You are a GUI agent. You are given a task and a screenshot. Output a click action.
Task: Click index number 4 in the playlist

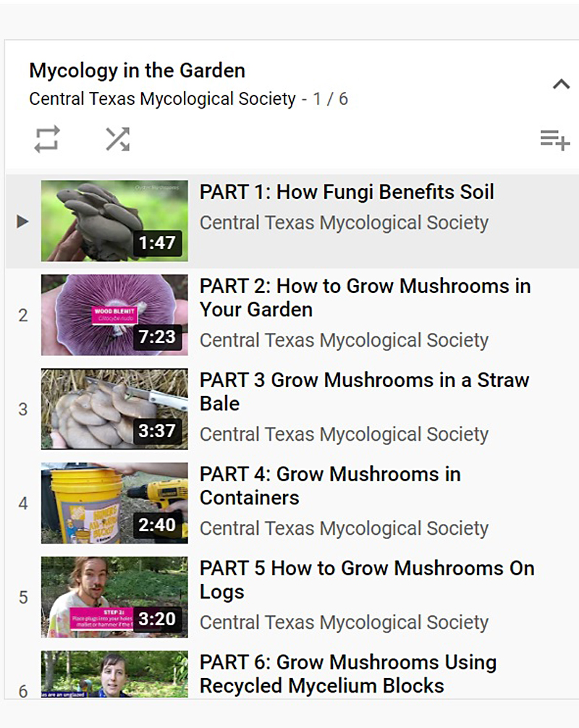[x=22, y=504]
